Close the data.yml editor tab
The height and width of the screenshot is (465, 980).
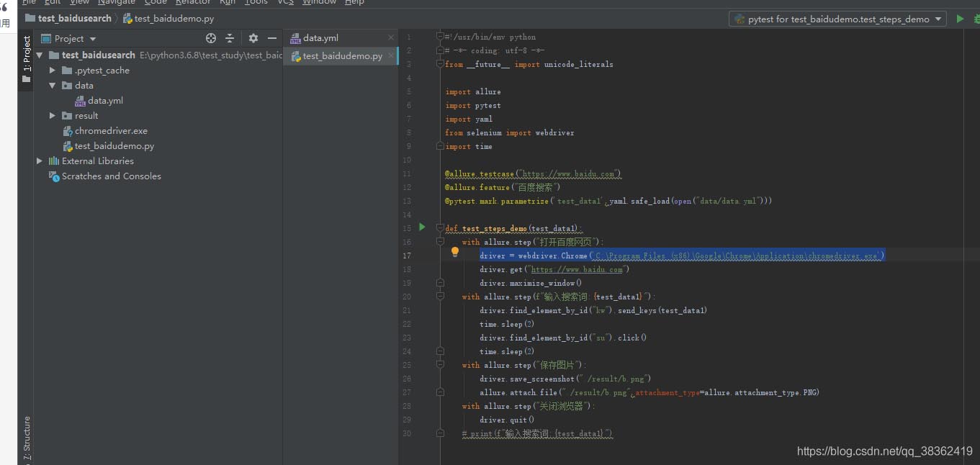[391, 37]
